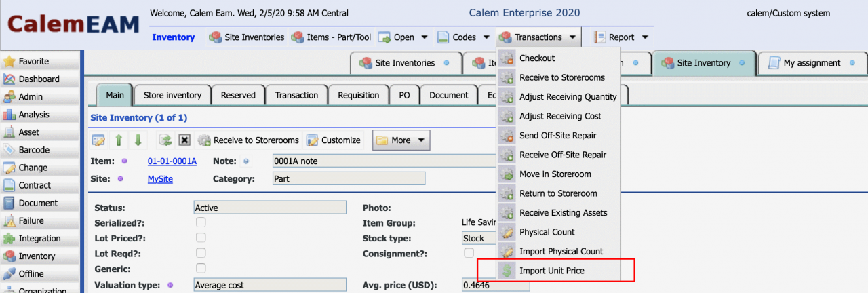Switch to the Store inventory tab
This screenshot has width=868, height=293.
click(172, 95)
